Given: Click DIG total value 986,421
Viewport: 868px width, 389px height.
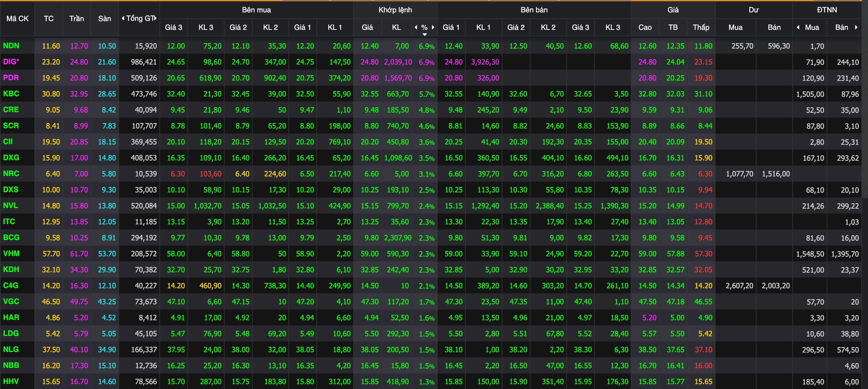Looking at the screenshot, I should coord(144,62).
